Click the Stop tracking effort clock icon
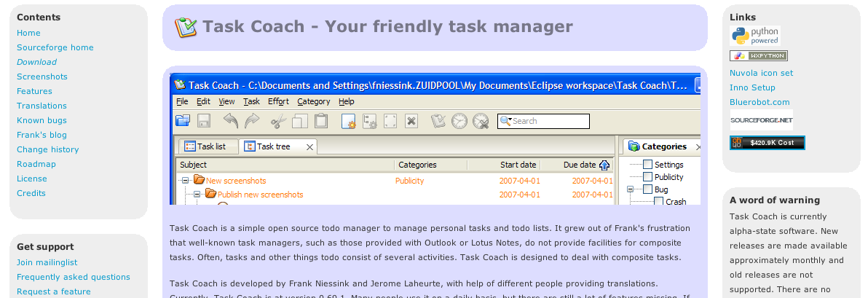Screen dimensions: 868x298 [481, 121]
